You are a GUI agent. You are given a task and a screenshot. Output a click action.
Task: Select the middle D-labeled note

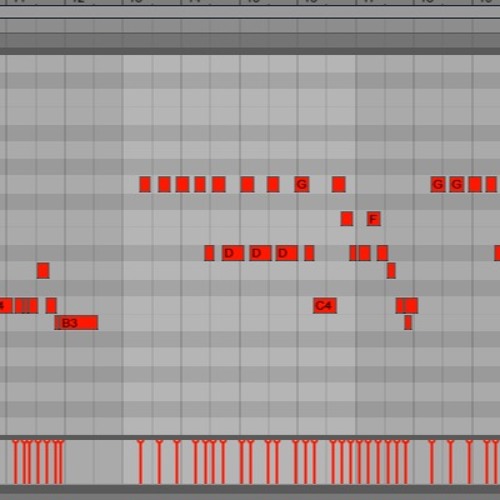pyautogui.click(x=260, y=253)
